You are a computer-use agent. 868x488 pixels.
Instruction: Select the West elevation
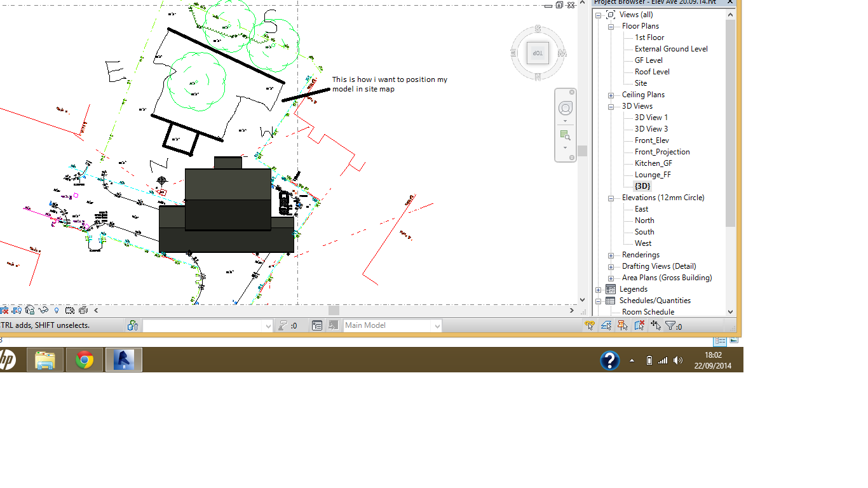tap(643, 243)
